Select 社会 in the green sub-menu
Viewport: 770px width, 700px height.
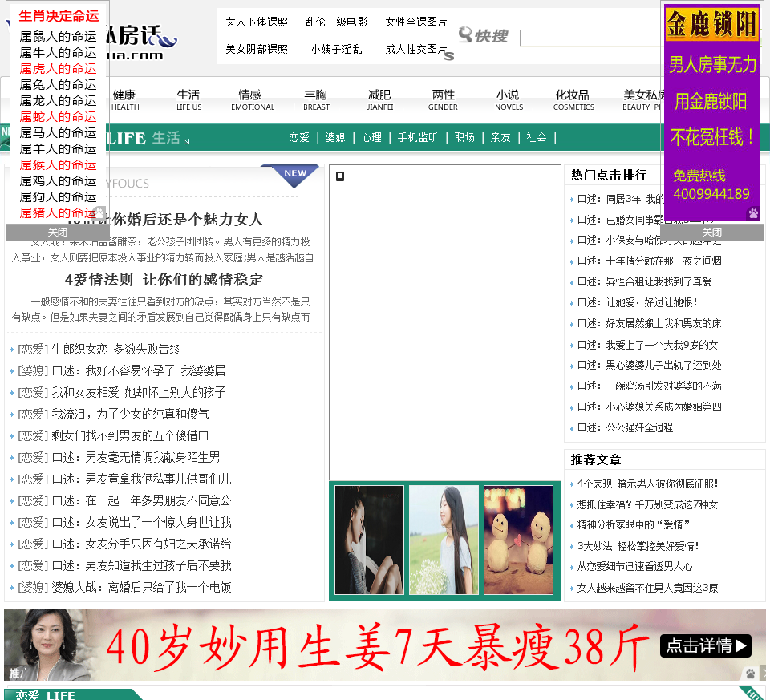[537, 137]
